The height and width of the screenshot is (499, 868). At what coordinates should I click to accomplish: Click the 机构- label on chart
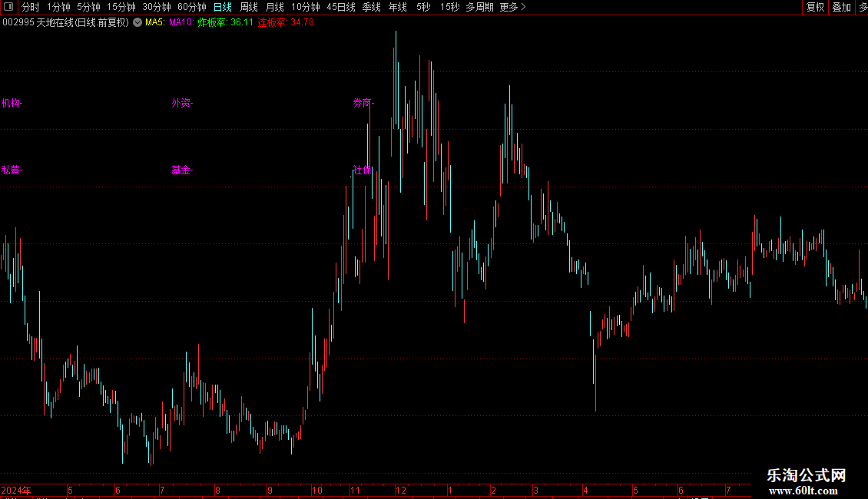tap(12, 103)
